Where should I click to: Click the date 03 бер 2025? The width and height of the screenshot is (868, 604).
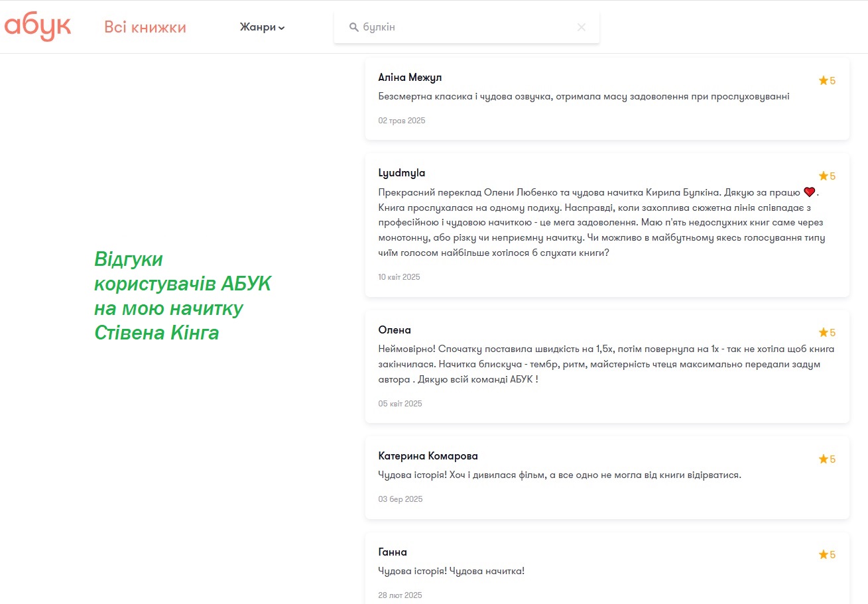tap(401, 499)
